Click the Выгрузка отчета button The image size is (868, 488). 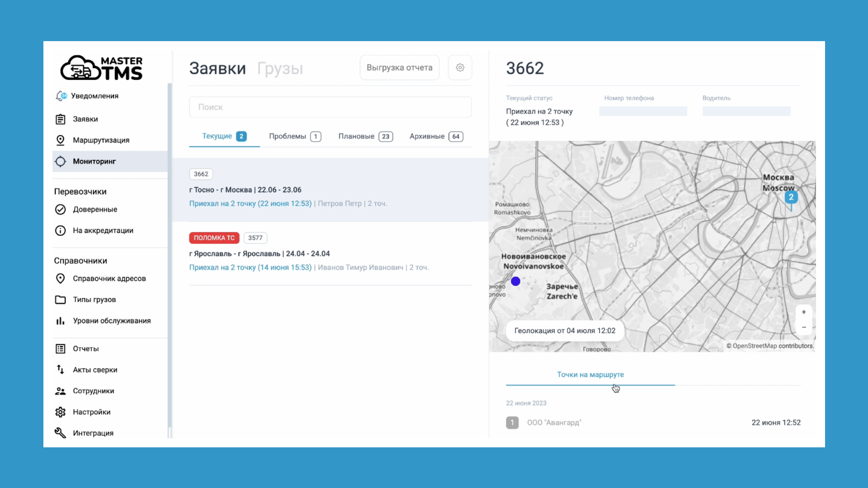click(x=399, y=68)
